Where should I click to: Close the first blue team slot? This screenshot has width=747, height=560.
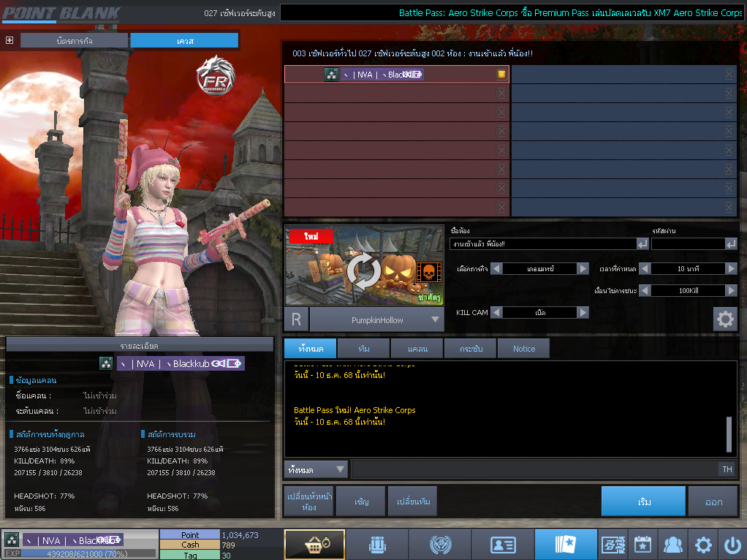coord(729,74)
